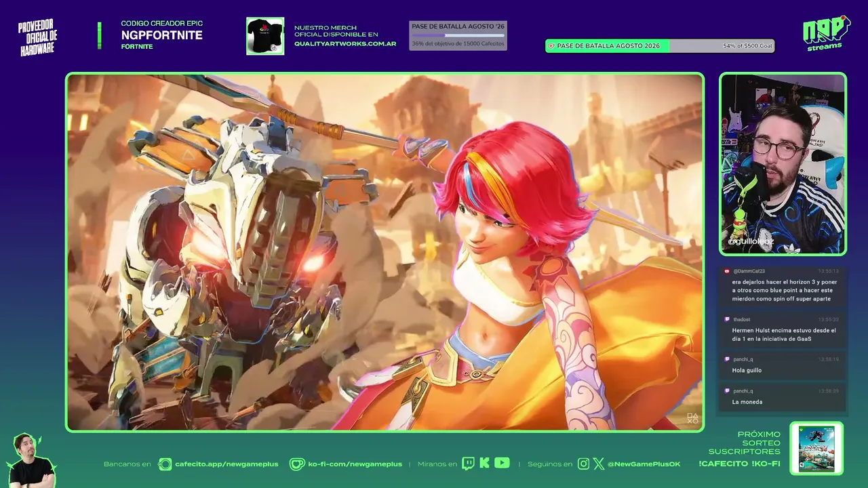The image size is (868, 488).
Task: Click the Cafecito cup icon in footer
Action: [x=165, y=464]
